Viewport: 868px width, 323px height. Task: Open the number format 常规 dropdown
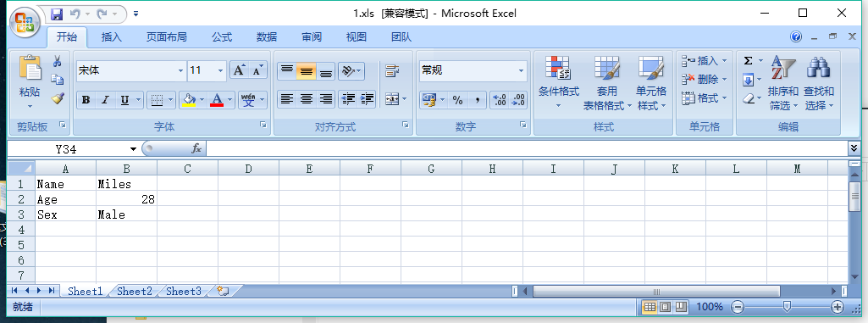(521, 71)
